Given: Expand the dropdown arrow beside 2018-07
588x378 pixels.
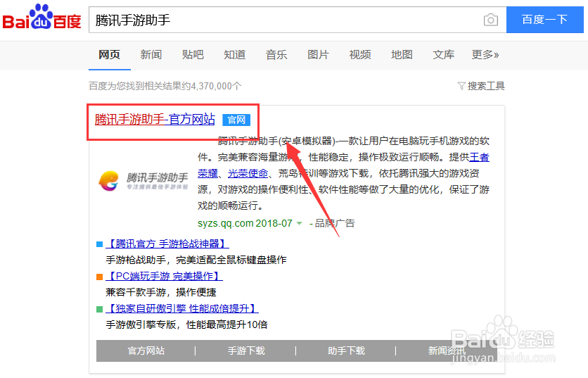Looking at the screenshot, I should coord(299,223).
